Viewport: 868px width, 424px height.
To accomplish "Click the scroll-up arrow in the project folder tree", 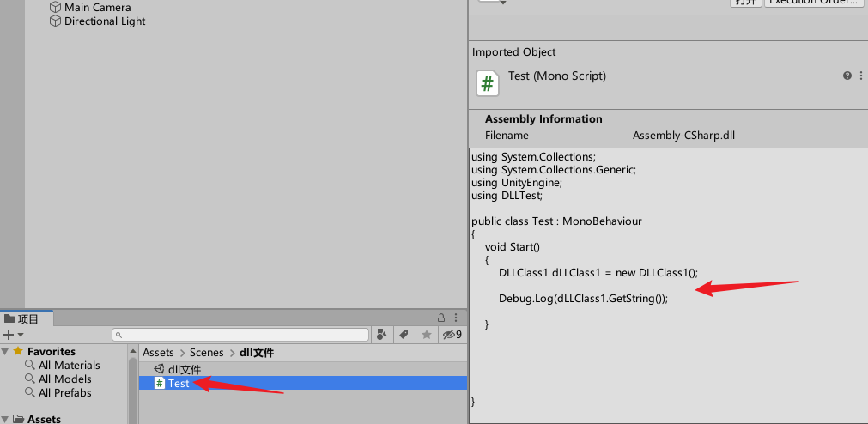I will click(133, 351).
